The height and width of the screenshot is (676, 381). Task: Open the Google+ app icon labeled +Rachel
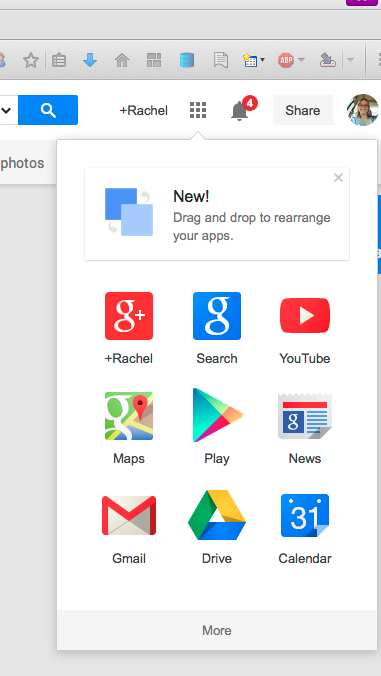[129, 316]
